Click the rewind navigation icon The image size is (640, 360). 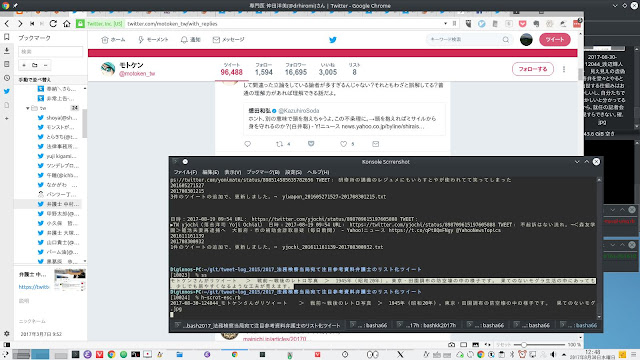[x=32, y=24]
